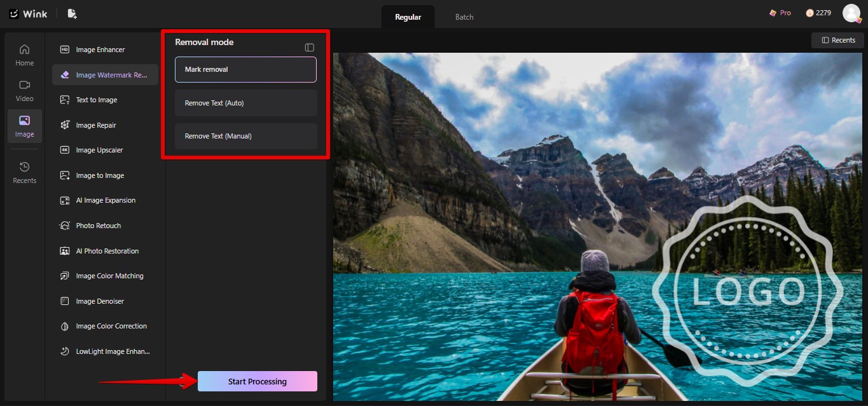Click the 2279 credits balance
Image resolution: width=868 pixels, height=406 pixels.
(x=818, y=13)
